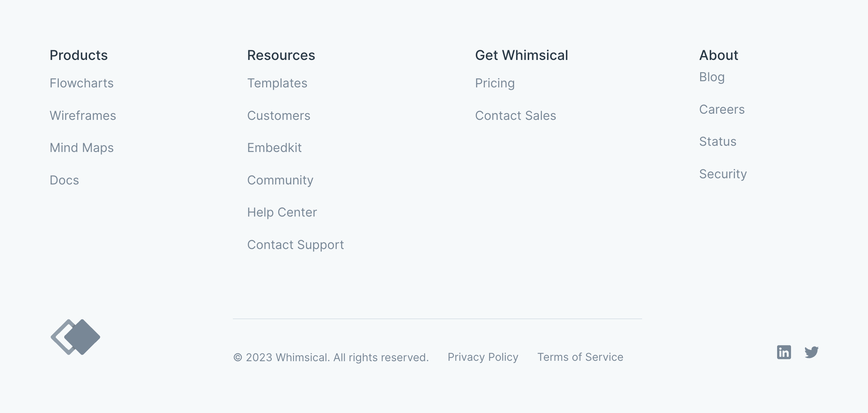Open the Help Center

point(282,212)
